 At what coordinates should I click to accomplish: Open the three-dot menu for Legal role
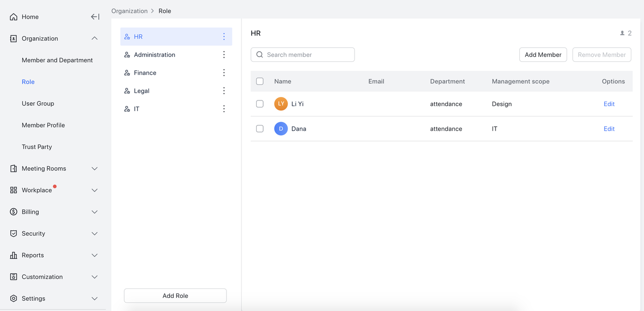click(224, 91)
